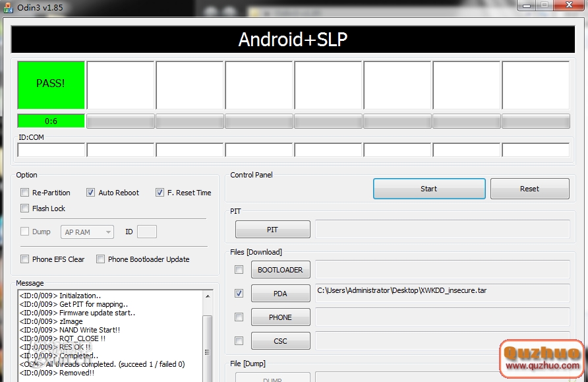Select the 'All threads completed' log line

[x=102, y=364]
